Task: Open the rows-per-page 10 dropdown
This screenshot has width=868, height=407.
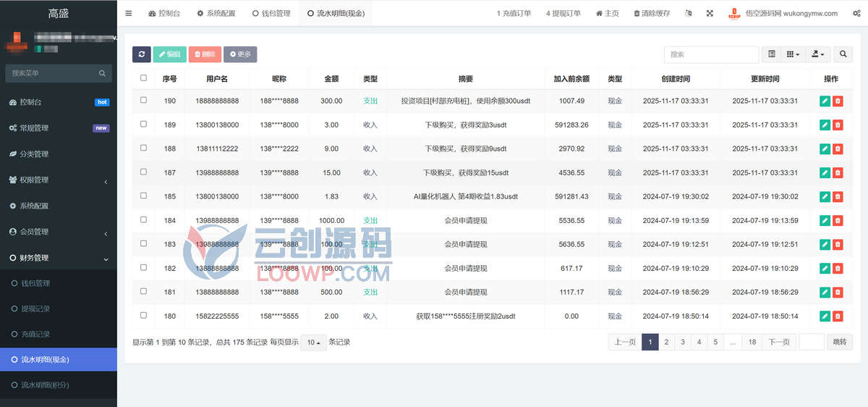Action: pyautogui.click(x=314, y=343)
